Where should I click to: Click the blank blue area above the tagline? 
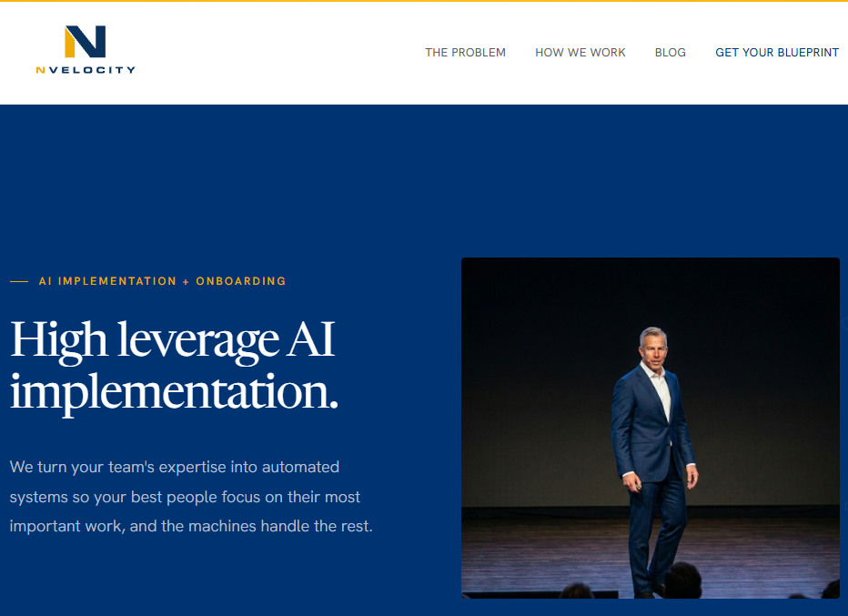point(227,182)
